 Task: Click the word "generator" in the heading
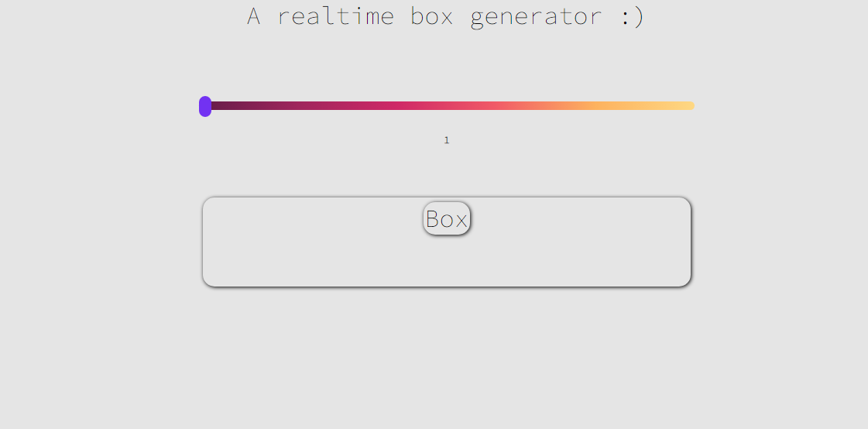(536, 18)
